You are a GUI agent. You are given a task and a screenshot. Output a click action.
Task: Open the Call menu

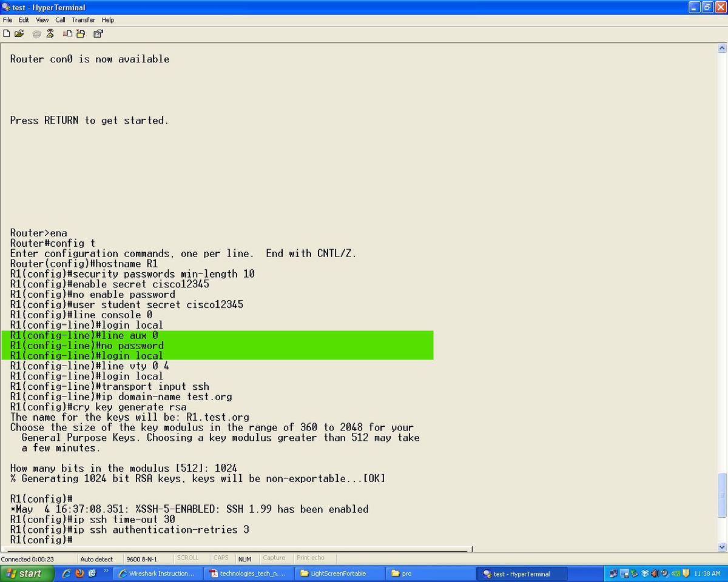point(60,20)
